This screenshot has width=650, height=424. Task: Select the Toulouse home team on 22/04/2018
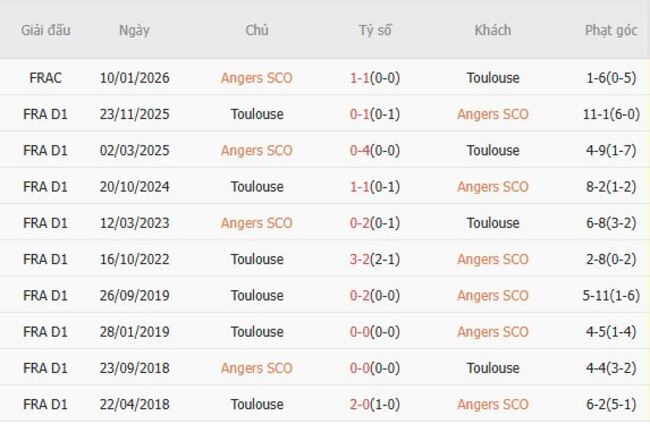point(256,404)
